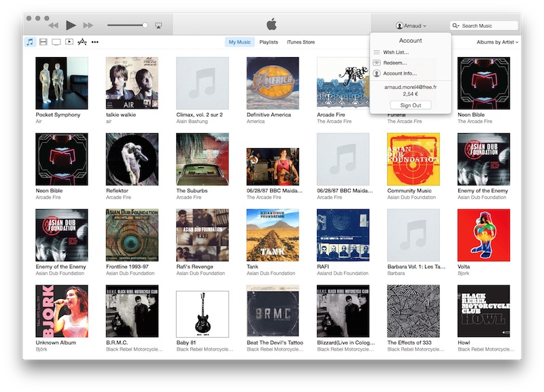Select the Blizzard (Live in Colog... album cover
This screenshot has height=392, width=544.
343,311
